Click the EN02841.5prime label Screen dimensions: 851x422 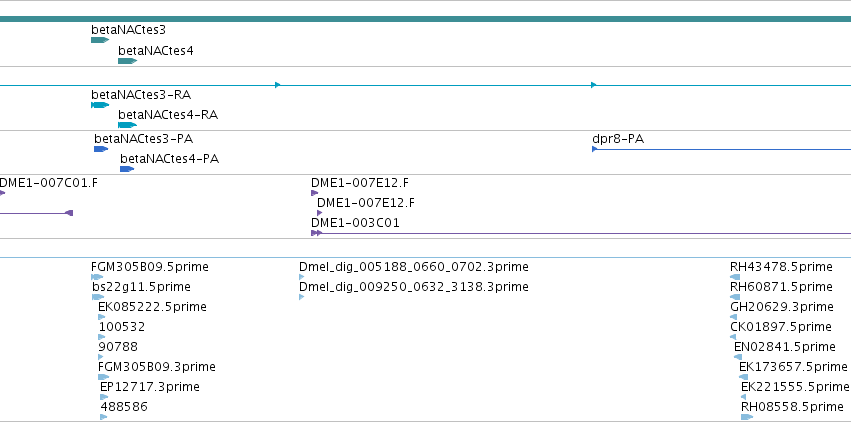tap(785, 347)
